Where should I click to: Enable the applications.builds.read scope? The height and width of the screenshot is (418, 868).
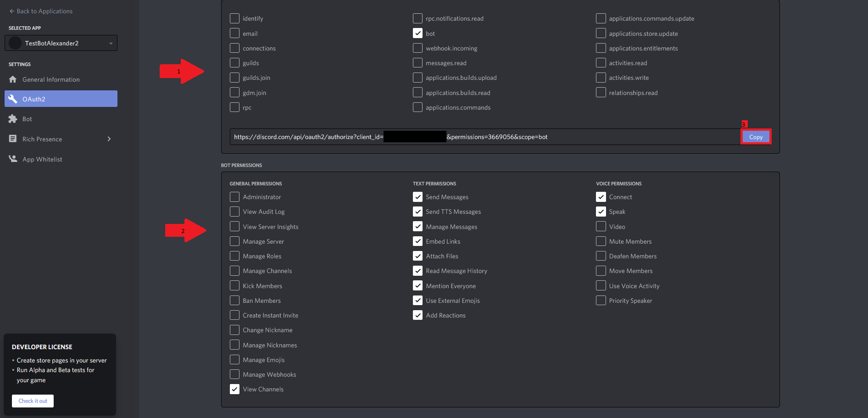pos(417,92)
